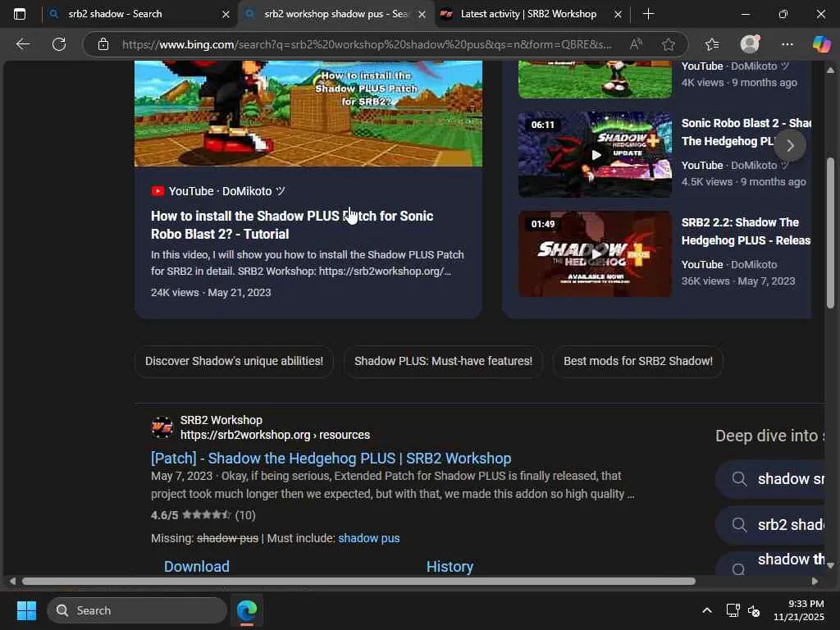The height and width of the screenshot is (630, 840).
Task: Open Settings and more ellipsis menu
Action: tap(787, 44)
